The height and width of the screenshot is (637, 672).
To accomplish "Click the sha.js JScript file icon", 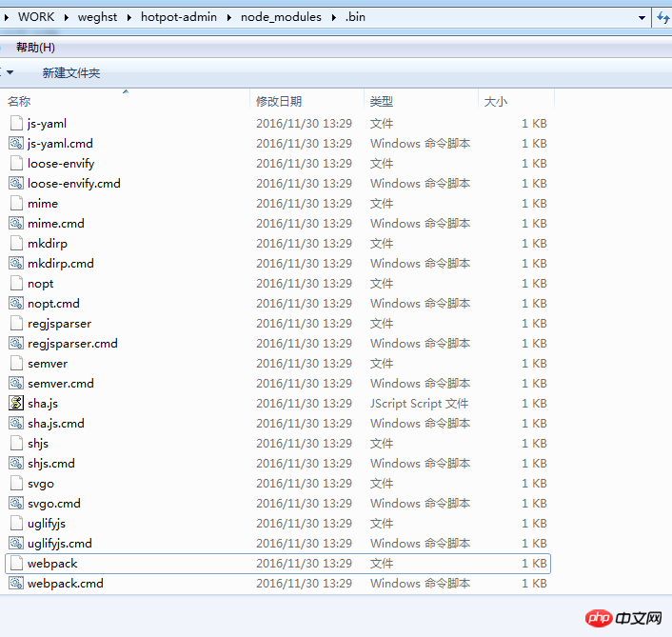I will tap(16, 403).
